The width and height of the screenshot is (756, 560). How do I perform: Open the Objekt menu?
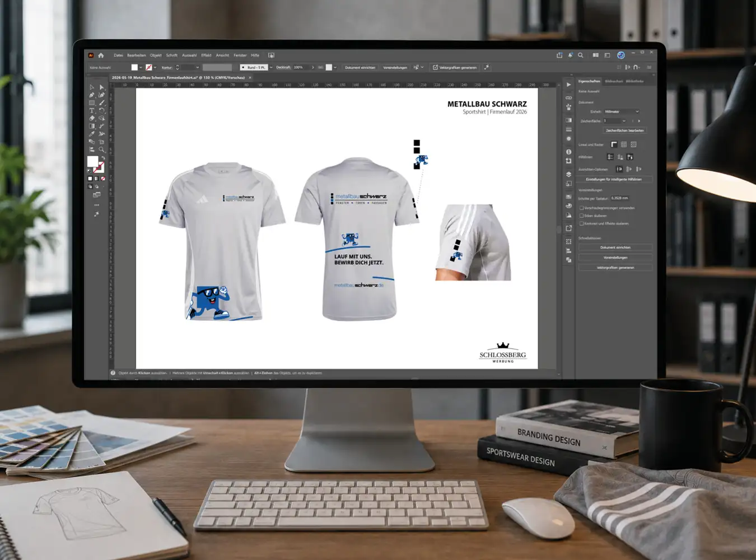(x=156, y=55)
